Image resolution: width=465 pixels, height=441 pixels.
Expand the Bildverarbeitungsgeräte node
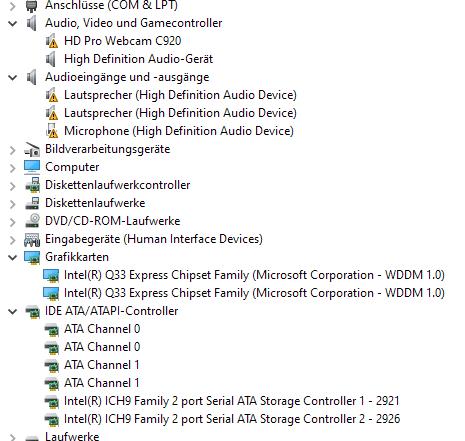coord(12,150)
